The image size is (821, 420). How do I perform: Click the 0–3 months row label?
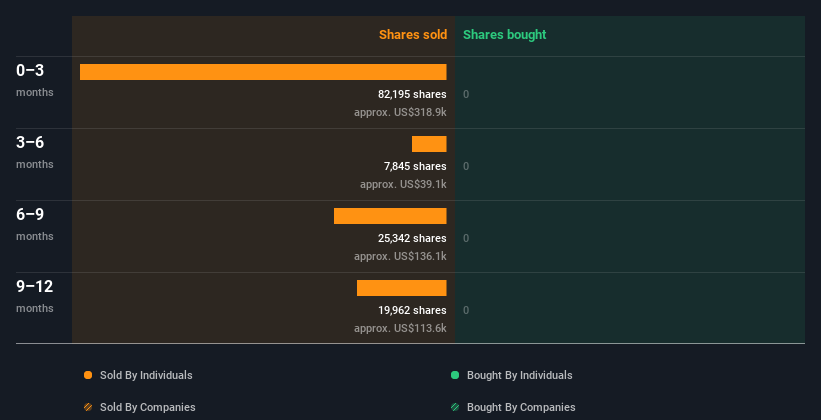(35, 80)
